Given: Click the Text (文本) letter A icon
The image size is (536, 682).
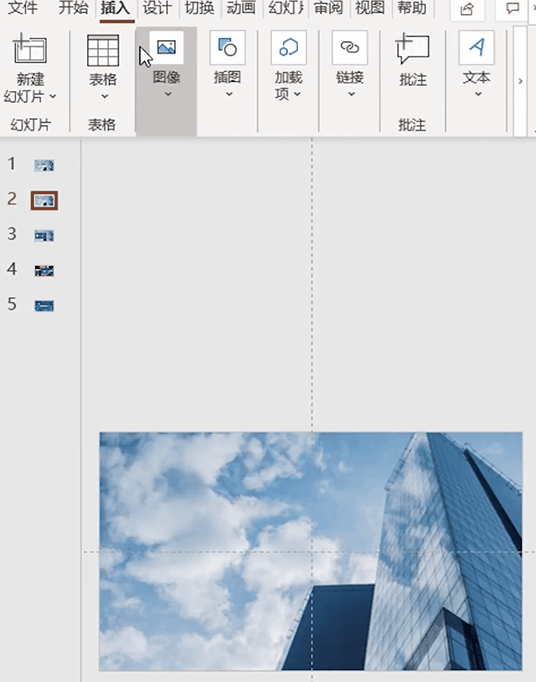Looking at the screenshot, I should pos(476,47).
